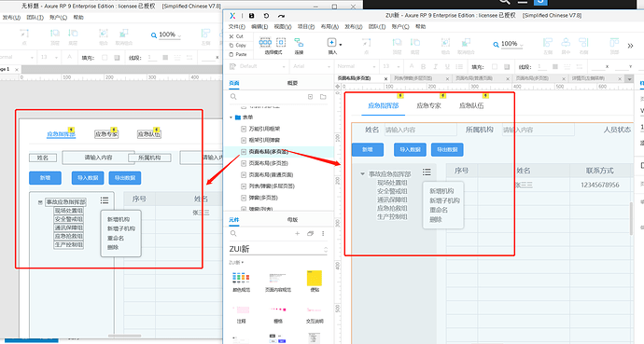Click the 填充 fill color swatch in ZUI新
The height and width of the screenshot is (344, 644).
pos(495,66)
